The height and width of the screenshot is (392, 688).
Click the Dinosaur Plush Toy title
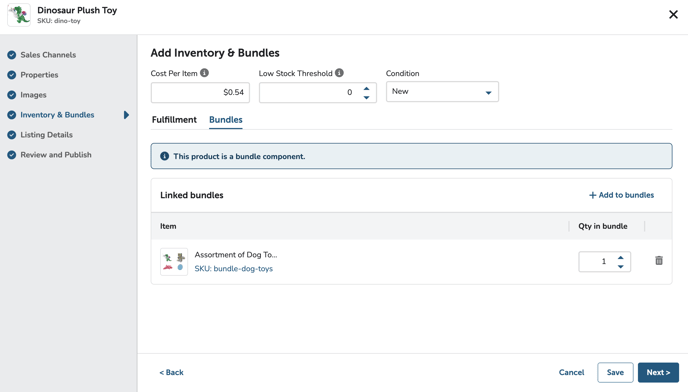(x=77, y=10)
